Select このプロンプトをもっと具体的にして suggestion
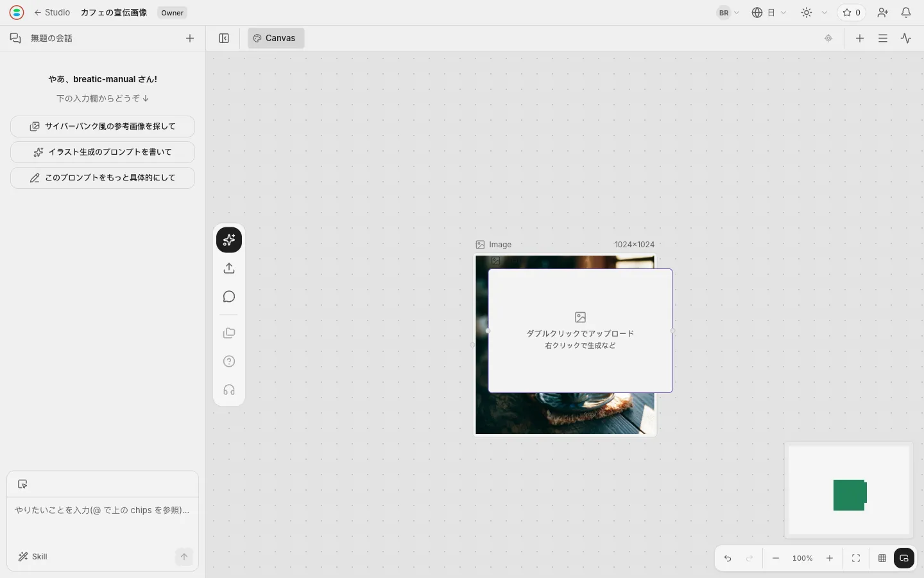The image size is (924, 578). (x=103, y=178)
